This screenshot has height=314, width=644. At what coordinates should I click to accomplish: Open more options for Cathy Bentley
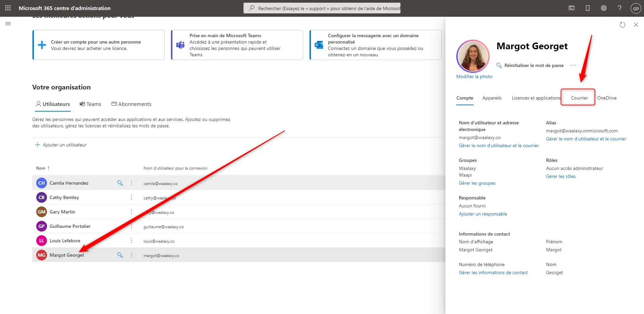pyautogui.click(x=131, y=197)
